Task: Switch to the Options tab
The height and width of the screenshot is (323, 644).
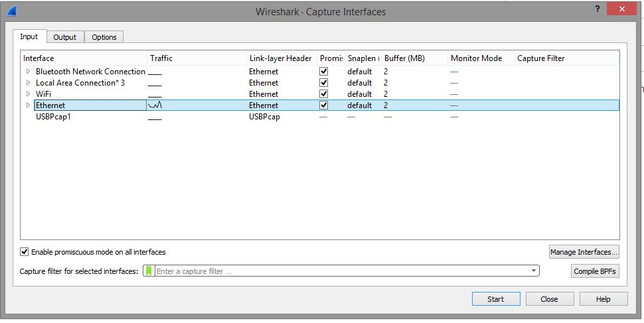Action: 104,37
